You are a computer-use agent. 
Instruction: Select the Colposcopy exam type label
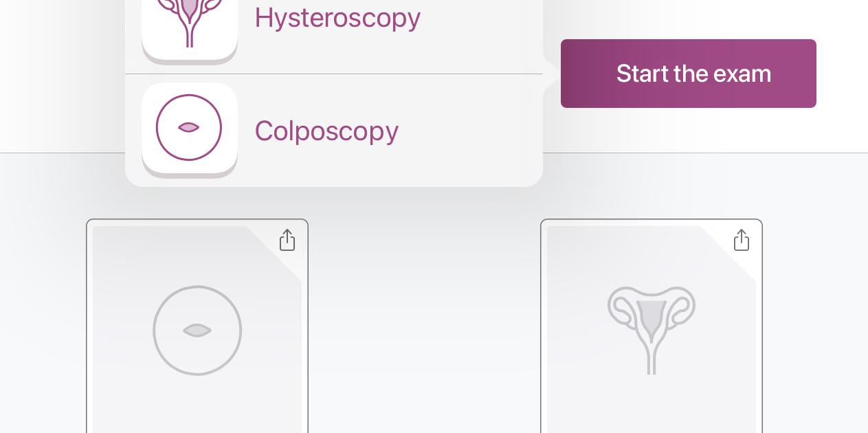coord(326,131)
